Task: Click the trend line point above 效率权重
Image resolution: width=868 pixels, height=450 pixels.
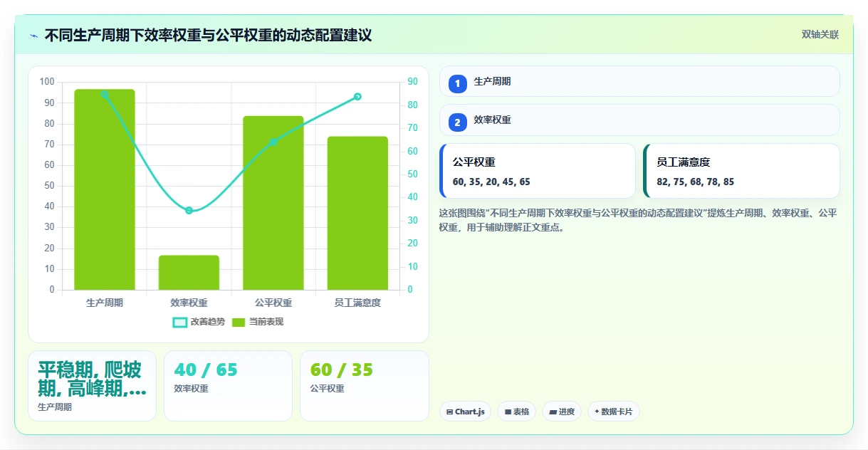Action: (189, 211)
